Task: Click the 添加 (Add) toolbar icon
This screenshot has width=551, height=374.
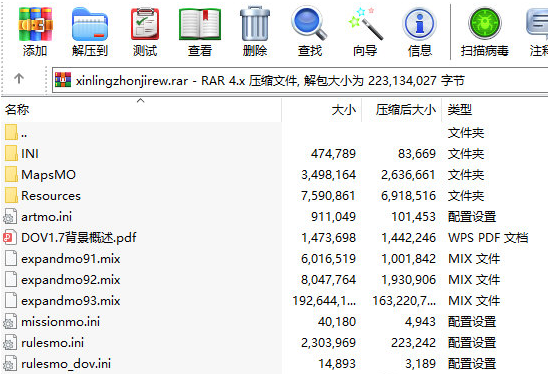Action: click(x=35, y=25)
